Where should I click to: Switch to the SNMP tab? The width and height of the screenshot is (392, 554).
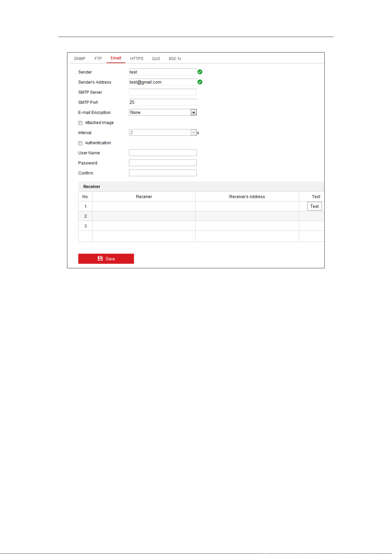click(x=80, y=59)
